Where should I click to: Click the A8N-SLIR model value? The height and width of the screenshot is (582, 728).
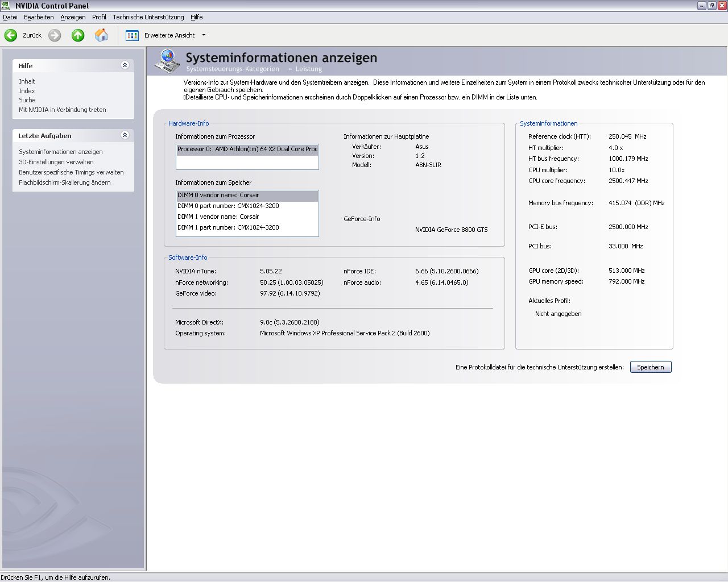pyautogui.click(x=428, y=165)
